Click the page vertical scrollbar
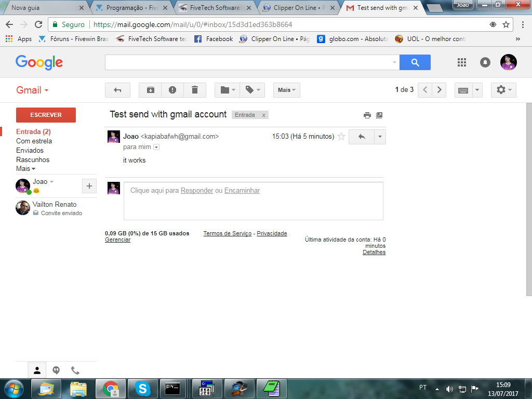This screenshot has width=532, height=399. [x=529, y=198]
